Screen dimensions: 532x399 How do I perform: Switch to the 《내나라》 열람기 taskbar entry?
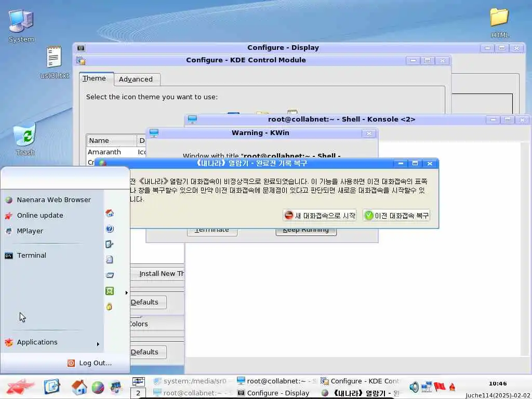(361, 393)
